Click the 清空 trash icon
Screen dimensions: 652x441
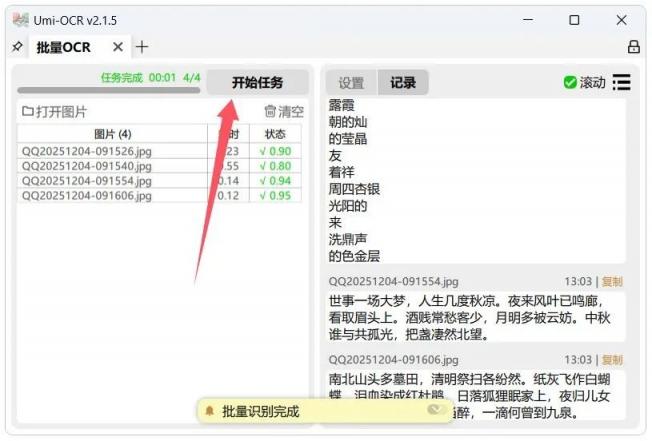tap(270, 112)
